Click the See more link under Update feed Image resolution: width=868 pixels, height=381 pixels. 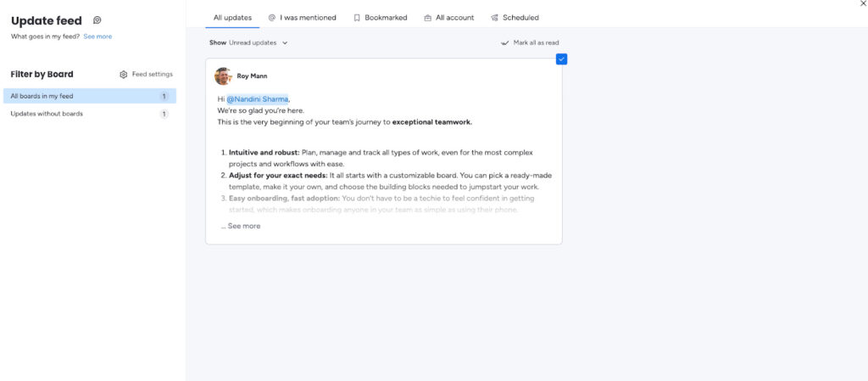click(97, 36)
